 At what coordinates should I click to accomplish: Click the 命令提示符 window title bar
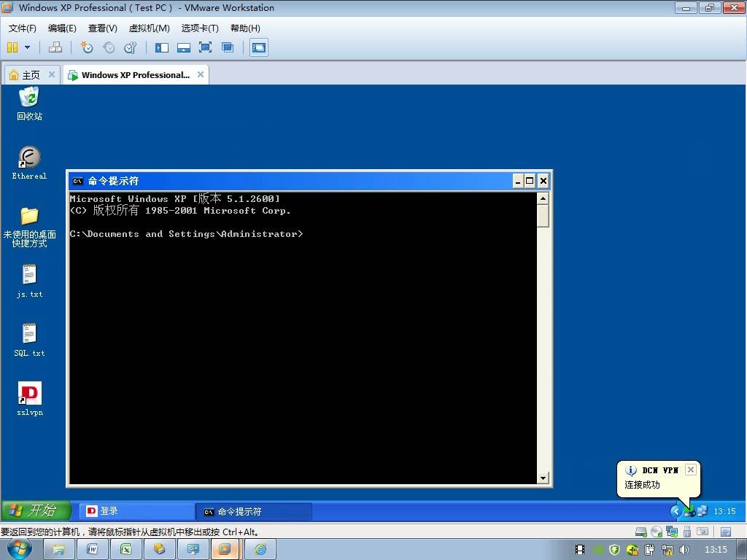coord(290,181)
